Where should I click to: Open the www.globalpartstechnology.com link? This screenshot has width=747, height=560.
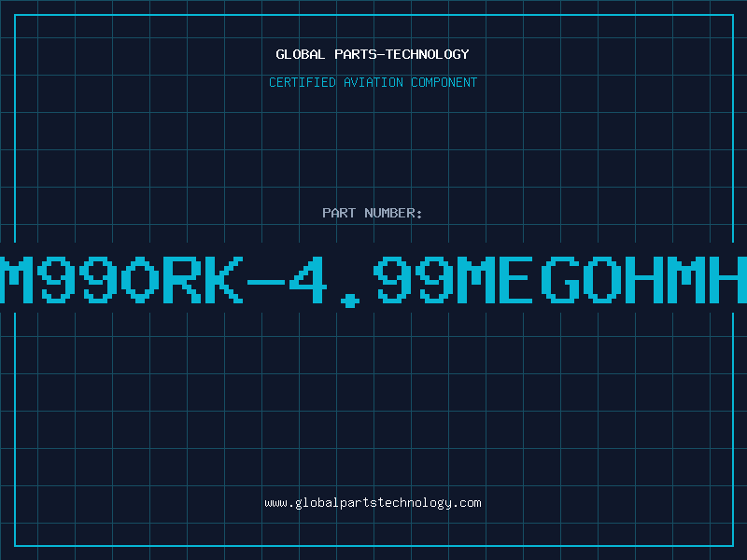373,503
